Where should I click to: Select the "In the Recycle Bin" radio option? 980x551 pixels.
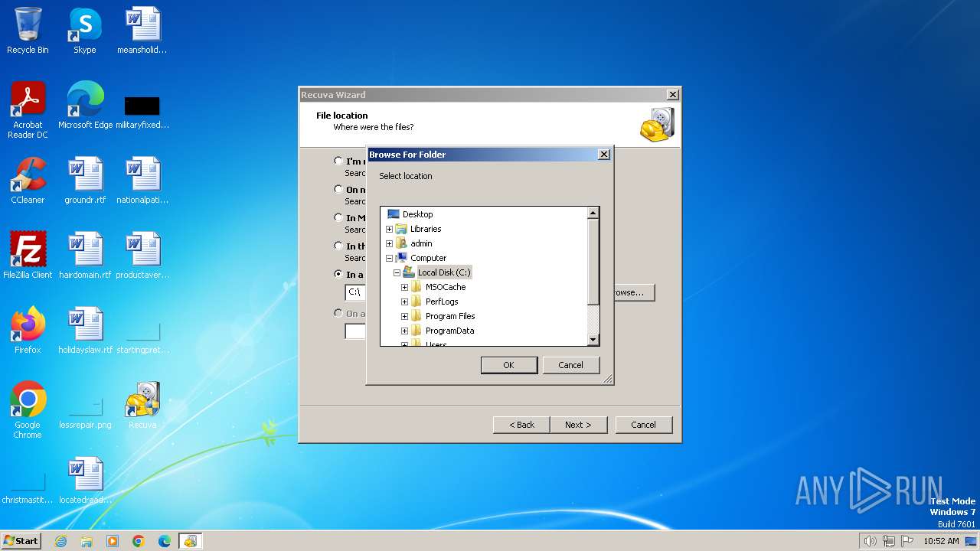point(338,246)
